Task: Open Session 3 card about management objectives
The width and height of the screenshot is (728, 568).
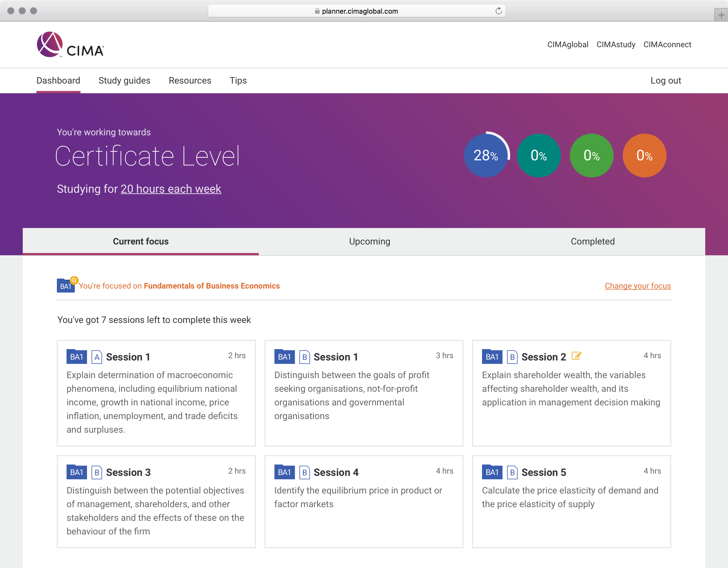Action: [156, 502]
